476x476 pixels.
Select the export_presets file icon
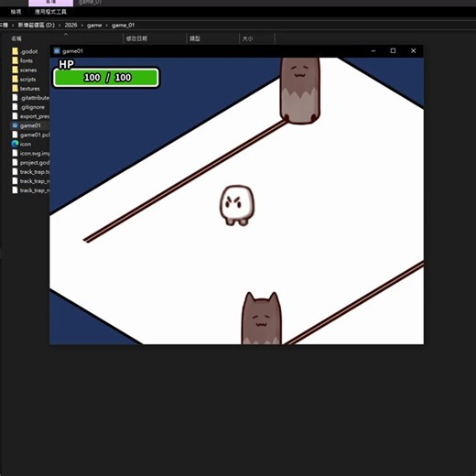[15, 116]
